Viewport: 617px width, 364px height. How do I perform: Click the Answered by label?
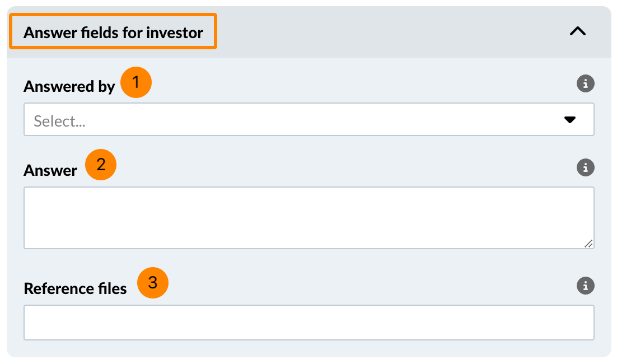(69, 87)
